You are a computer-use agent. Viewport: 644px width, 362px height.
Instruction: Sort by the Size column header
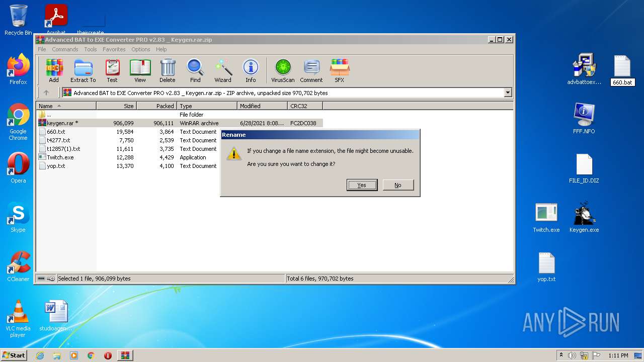[116, 106]
